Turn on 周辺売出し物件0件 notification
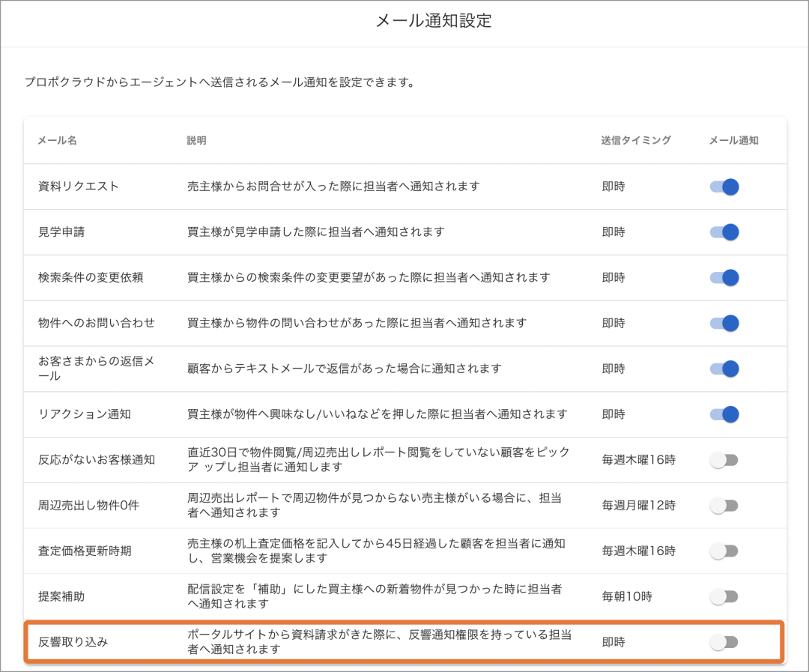The height and width of the screenshot is (672, 809). click(724, 505)
